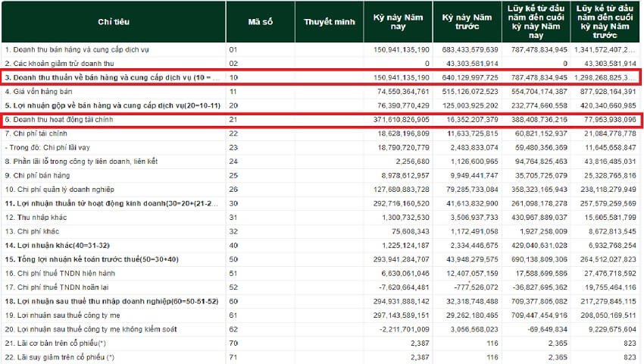The image size is (644, 364).
Task: Click value -2,211,701,009
Action: [405, 329]
